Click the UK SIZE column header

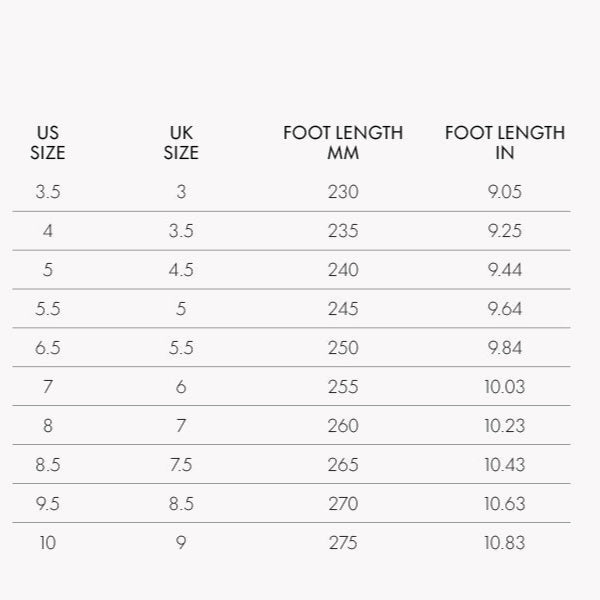181,143
